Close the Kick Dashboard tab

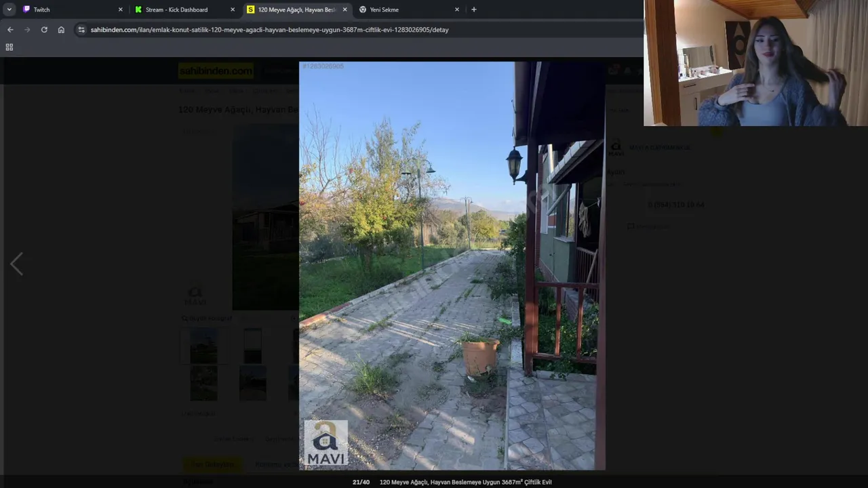[x=233, y=9]
